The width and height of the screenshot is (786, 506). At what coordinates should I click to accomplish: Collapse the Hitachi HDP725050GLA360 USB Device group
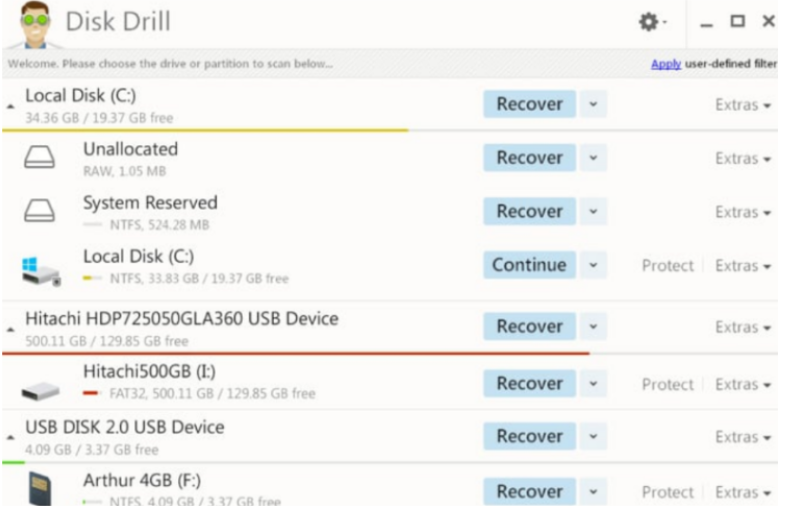[11, 327]
